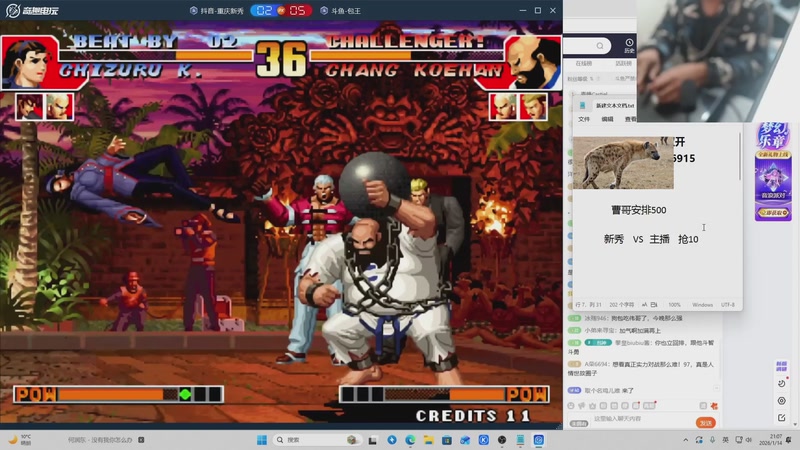
Task: Click the 100% zoom level in Notepad status bar
Action: (674, 305)
